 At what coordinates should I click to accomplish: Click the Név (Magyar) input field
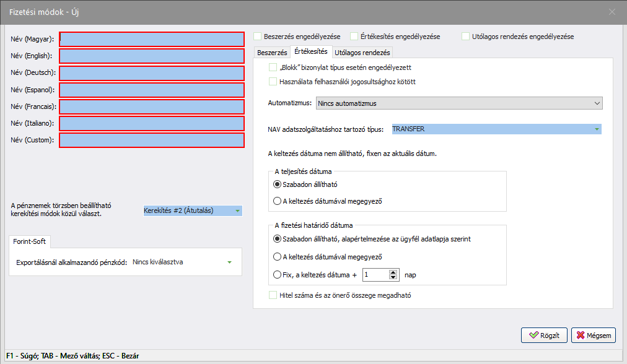(152, 39)
